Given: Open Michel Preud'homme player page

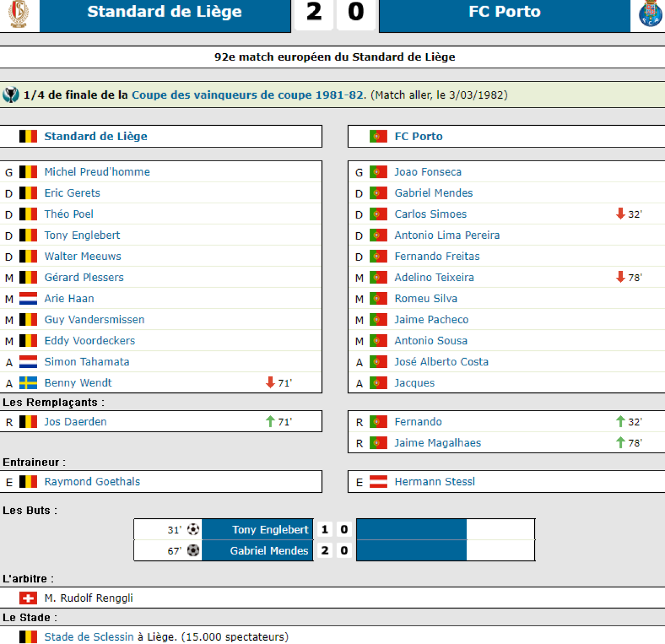Looking at the screenshot, I should click(x=97, y=172).
